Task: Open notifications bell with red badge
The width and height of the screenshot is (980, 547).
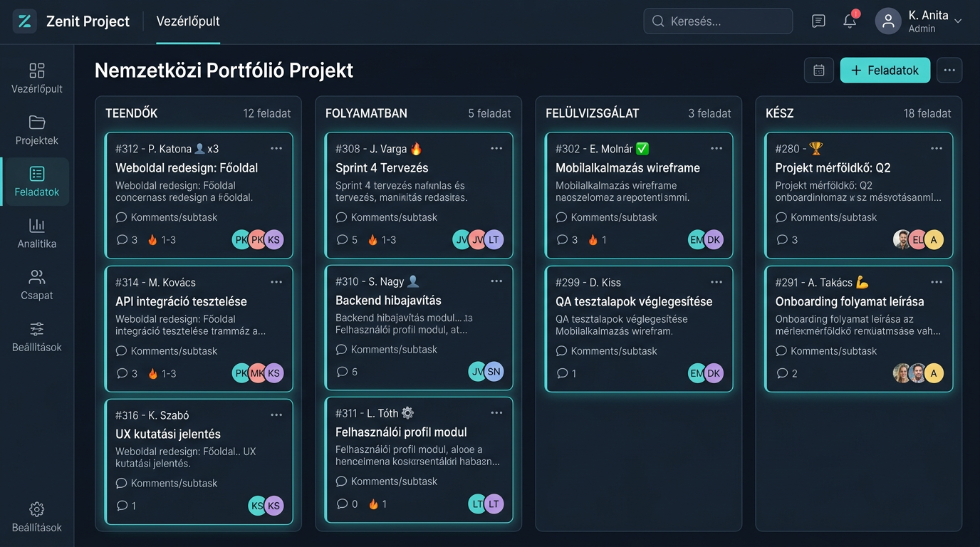Action: point(850,21)
